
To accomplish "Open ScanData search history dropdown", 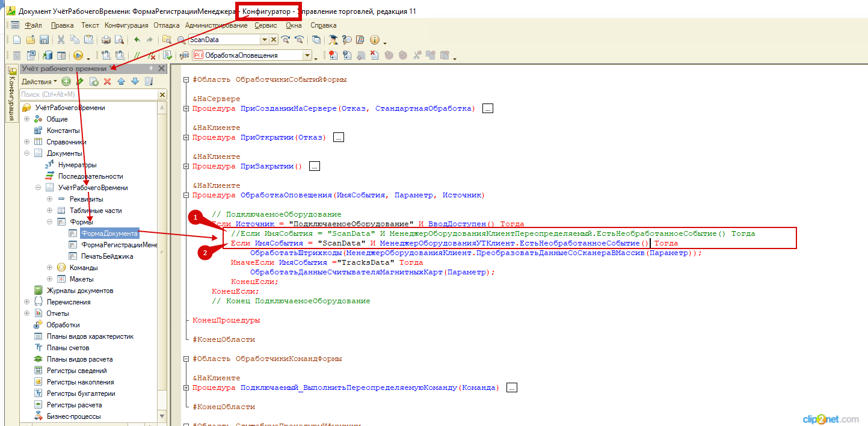I will [264, 40].
